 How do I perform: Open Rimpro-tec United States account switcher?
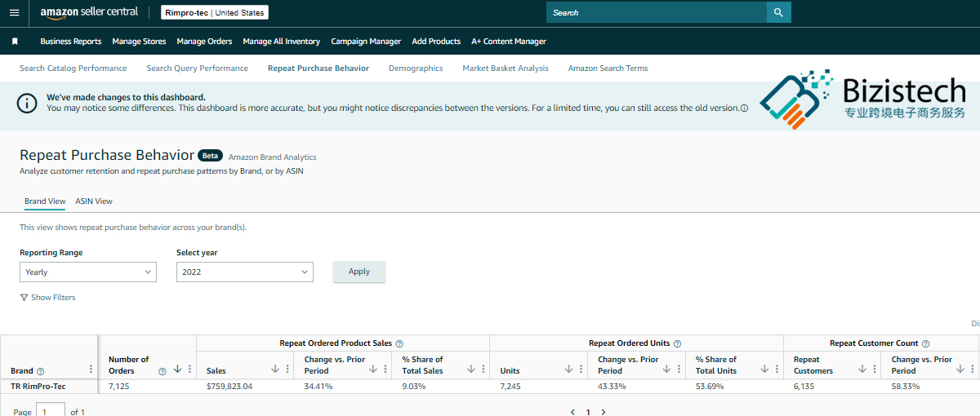click(x=215, y=13)
